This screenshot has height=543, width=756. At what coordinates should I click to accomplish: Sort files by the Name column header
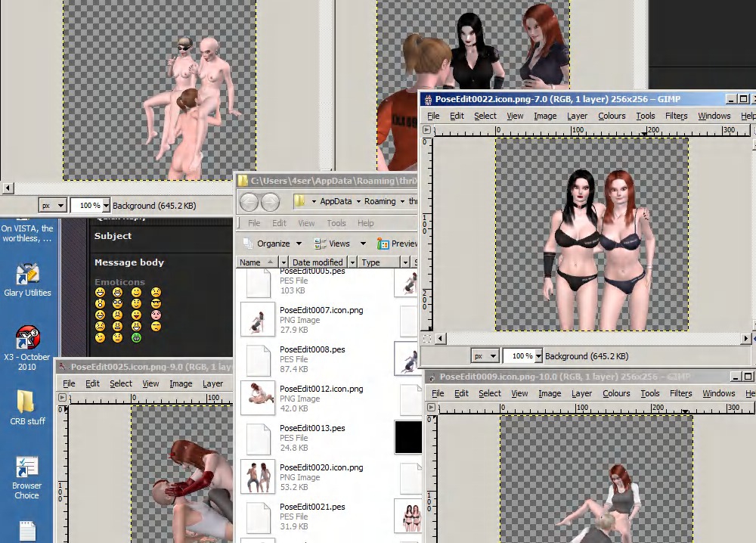(258, 262)
